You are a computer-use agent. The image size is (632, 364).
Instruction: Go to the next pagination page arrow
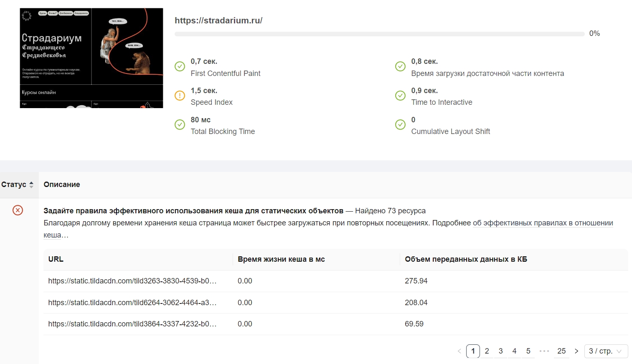(576, 351)
